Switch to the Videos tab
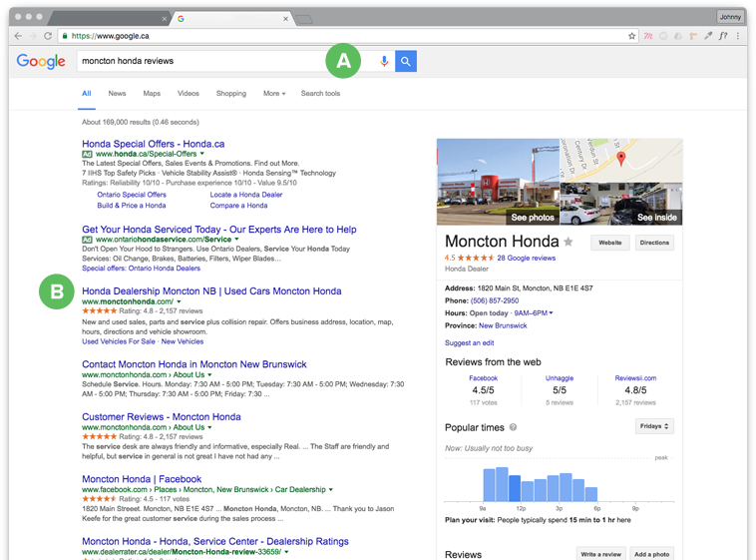Image resolution: width=756 pixels, height=560 pixels. (189, 94)
